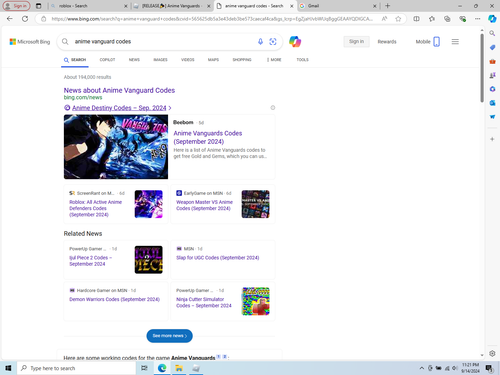This screenshot has height=375, width=500.
Task: Click the Bing Sign in button
Action: [356, 41]
